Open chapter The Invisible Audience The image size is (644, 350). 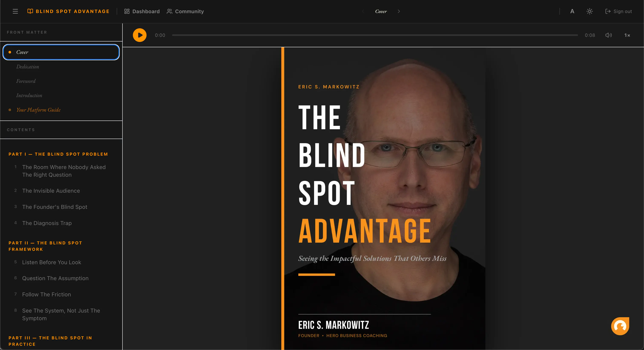[51, 191]
